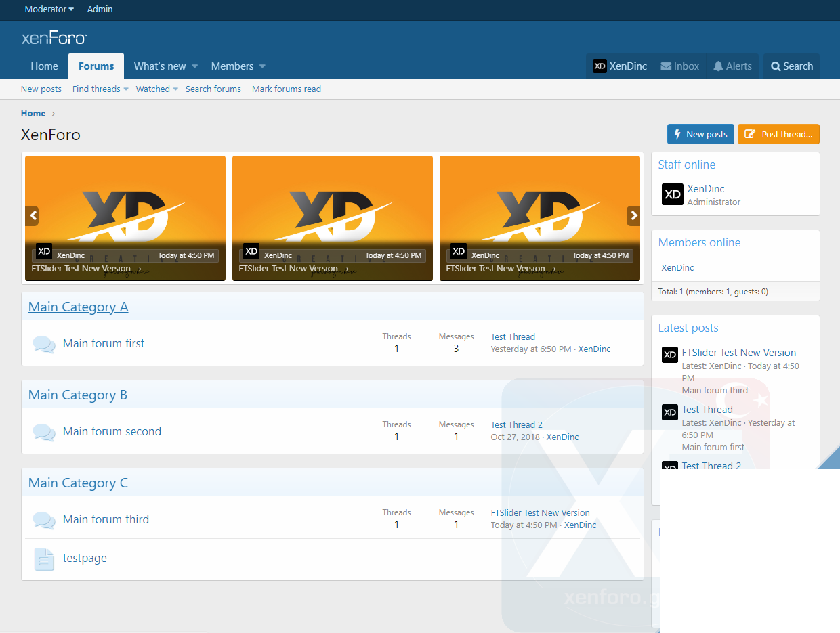Screen dimensions: 840x633
Task: Expand the What's new dropdown arrow
Action: coord(194,66)
